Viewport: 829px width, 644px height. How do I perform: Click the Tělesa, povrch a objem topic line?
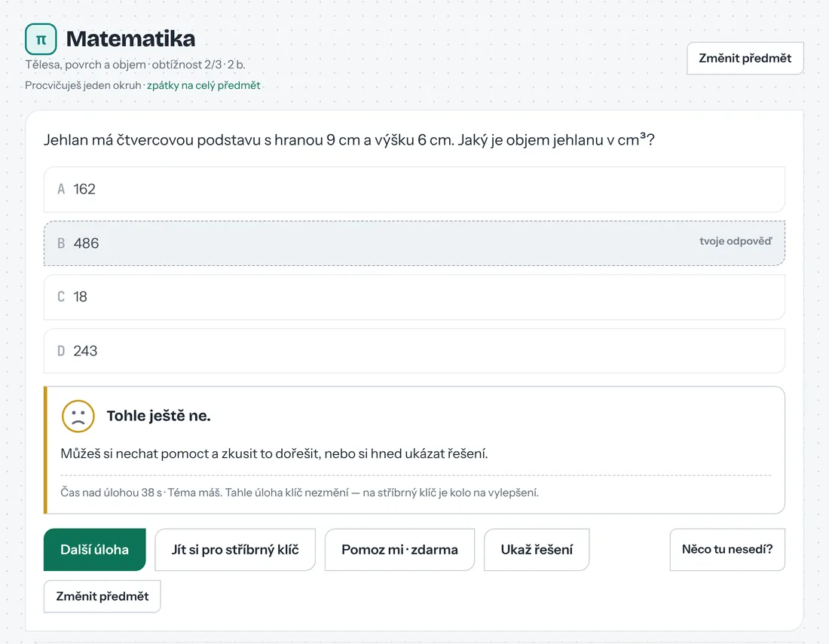click(135, 65)
